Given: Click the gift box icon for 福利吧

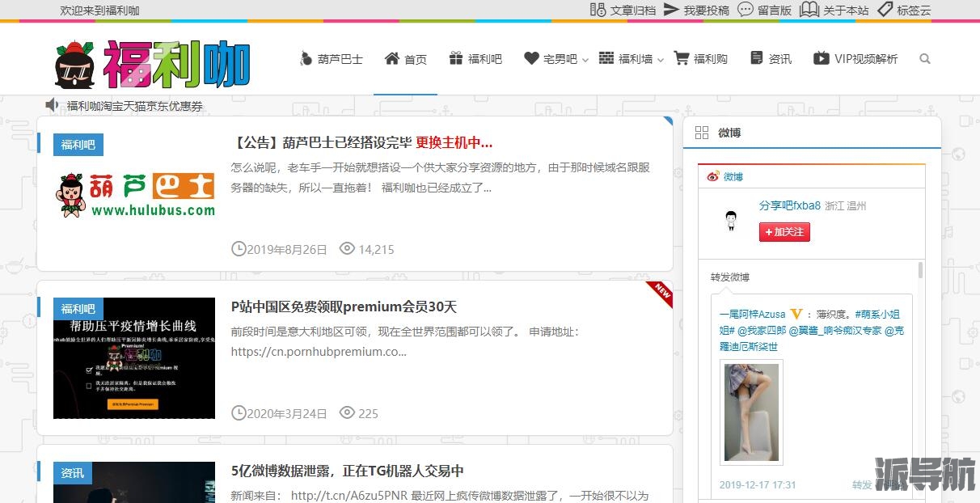Looking at the screenshot, I should 456,58.
